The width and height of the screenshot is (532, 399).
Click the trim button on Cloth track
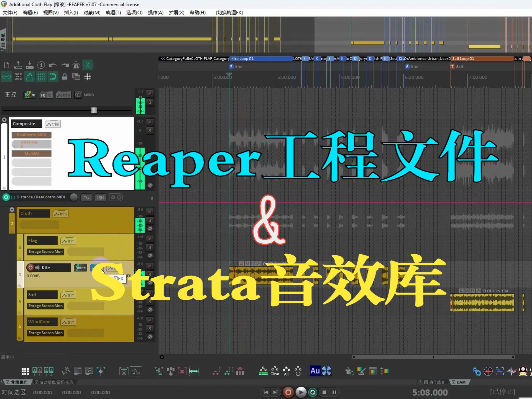point(60,213)
